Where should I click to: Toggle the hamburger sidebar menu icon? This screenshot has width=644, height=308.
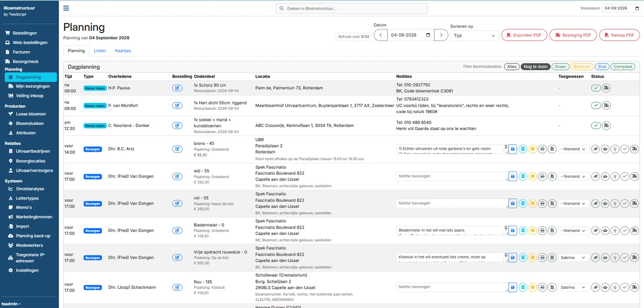(x=66, y=8)
